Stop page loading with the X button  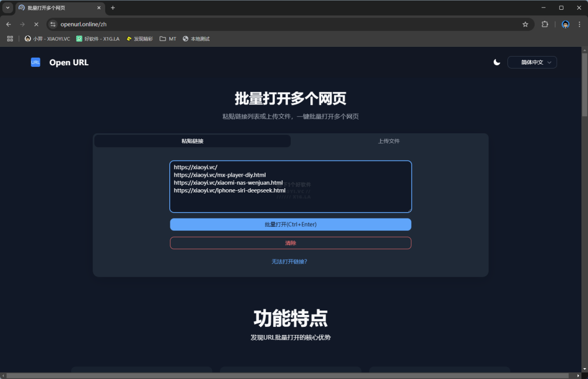[x=36, y=24]
